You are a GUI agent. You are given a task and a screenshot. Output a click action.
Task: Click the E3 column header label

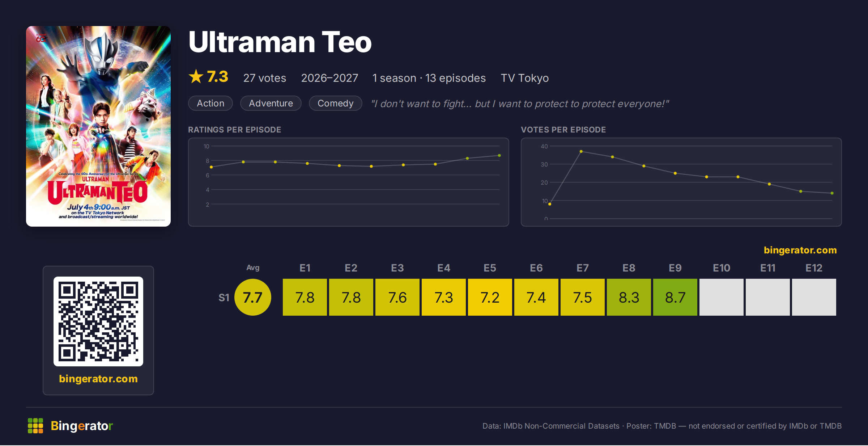tap(397, 268)
